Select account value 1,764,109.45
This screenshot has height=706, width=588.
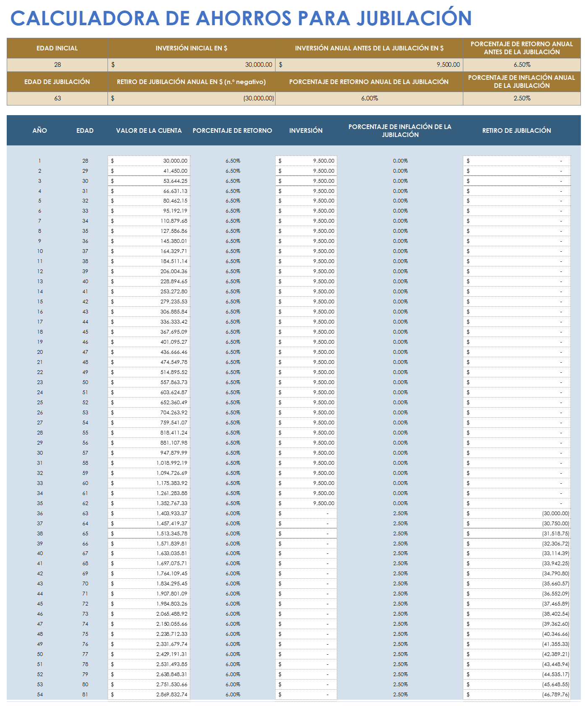pos(149,574)
